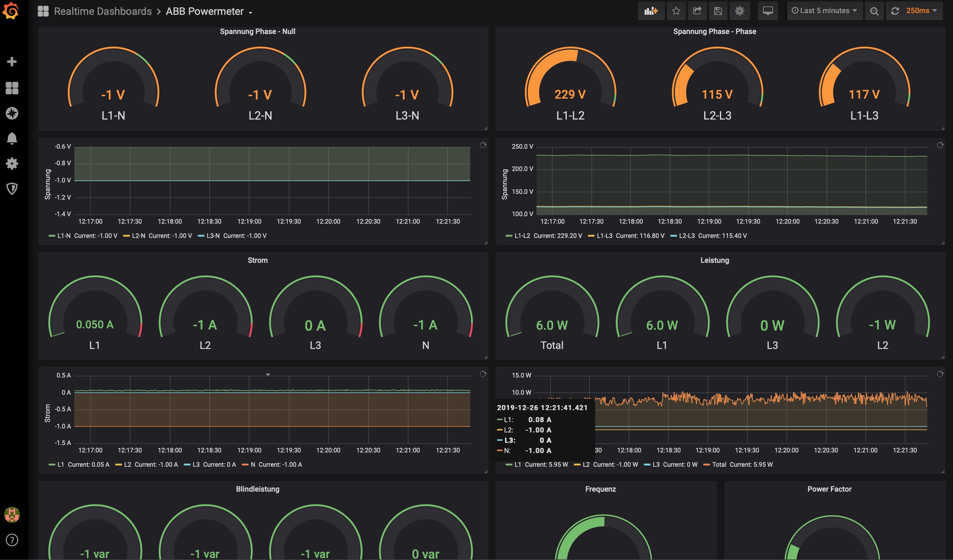Click the Share dashboard icon
The height and width of the screenshot is (560, 953).
coord(697,11)
